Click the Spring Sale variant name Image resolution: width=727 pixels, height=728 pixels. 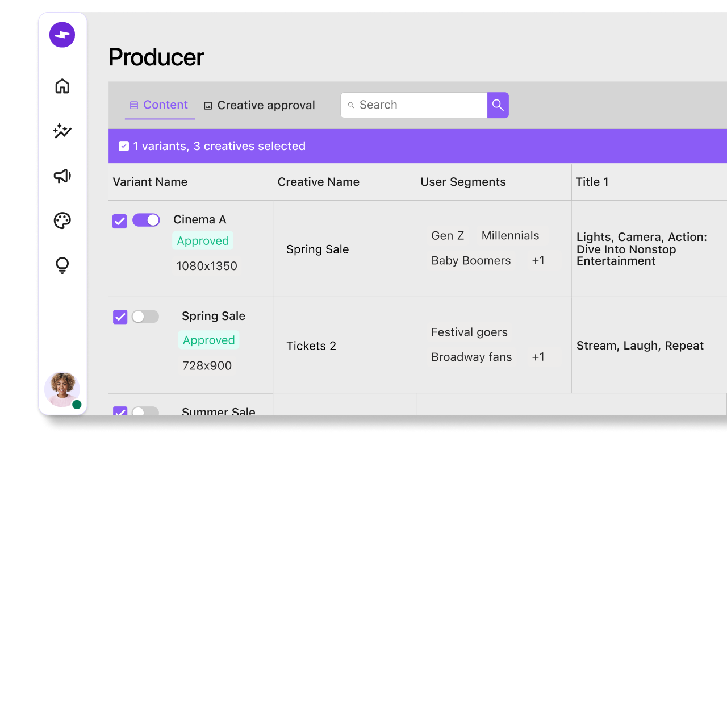pyautogui.click(x=214, y=316)
